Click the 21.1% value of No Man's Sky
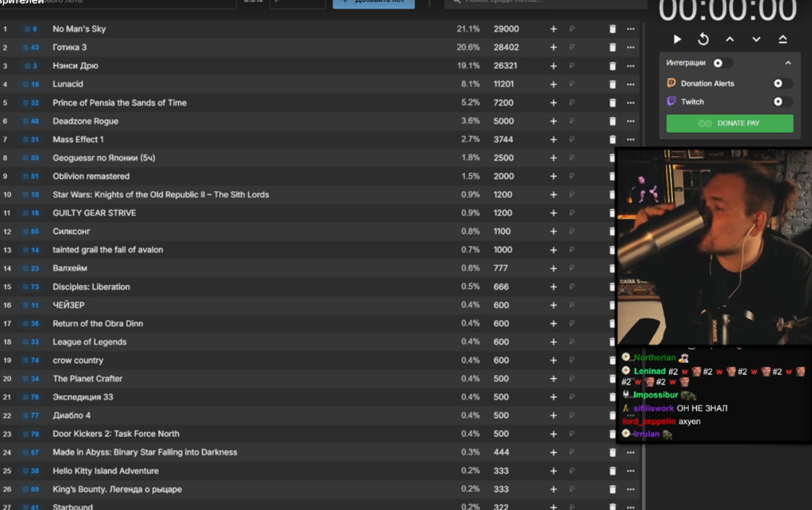 click(x=468, y=29)
